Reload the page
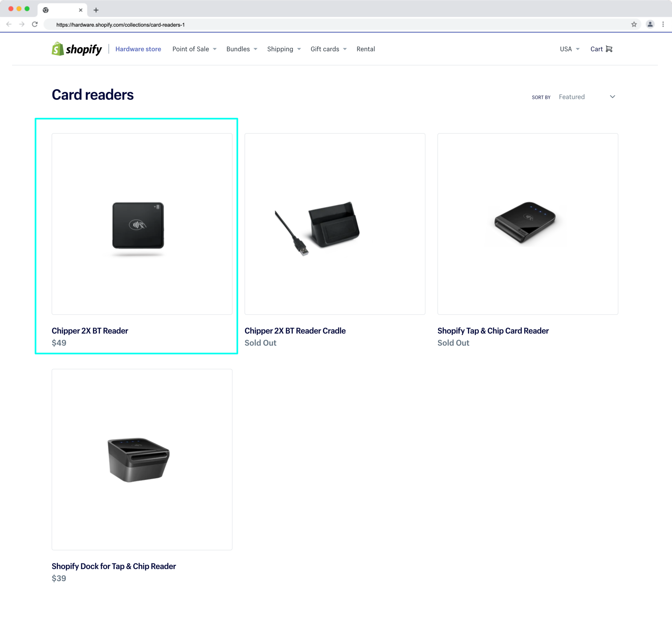This screenshot has width=672, height=632. (x=35, y=24)
